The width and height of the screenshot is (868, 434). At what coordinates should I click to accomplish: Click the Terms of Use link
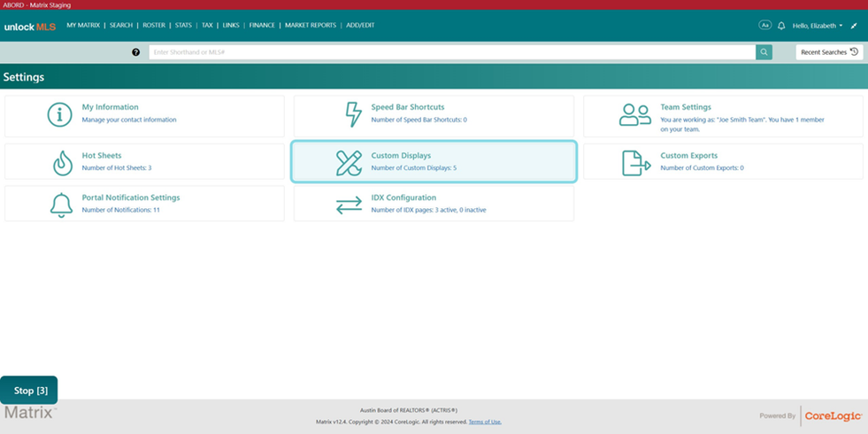click(x=485, y=422)
